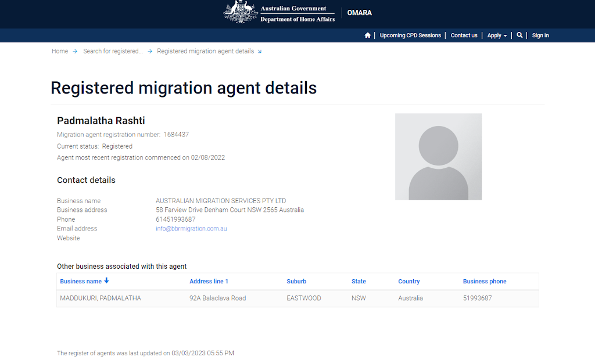Click table cell 'NSW'
This screenshot has height=364, width=595.
pos(359,298)
